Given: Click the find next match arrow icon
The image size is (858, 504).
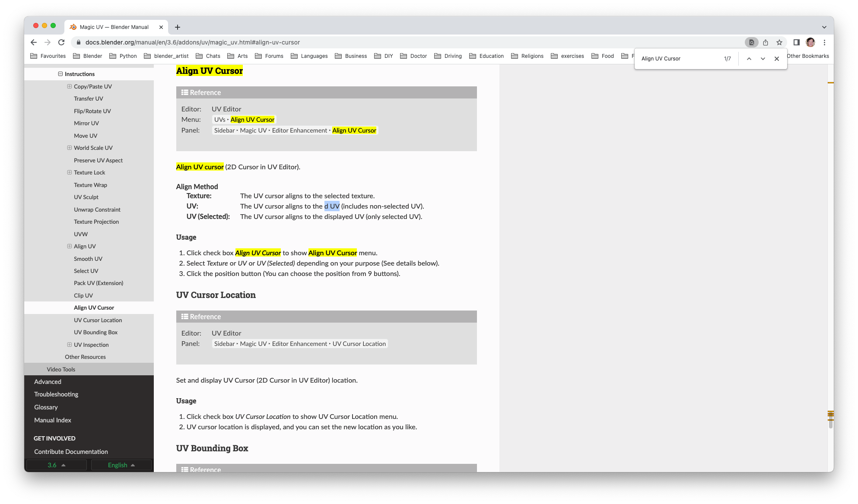Looking at the screenshot, I should click(x=763, y=58).
